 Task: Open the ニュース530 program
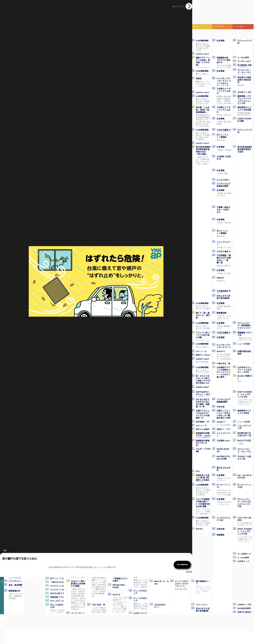pos(244,344)
